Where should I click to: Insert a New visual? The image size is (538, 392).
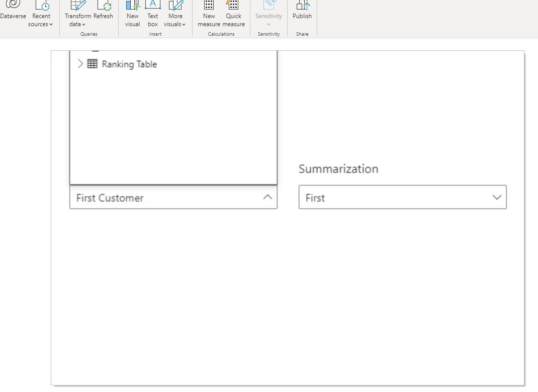click(132, 14)
